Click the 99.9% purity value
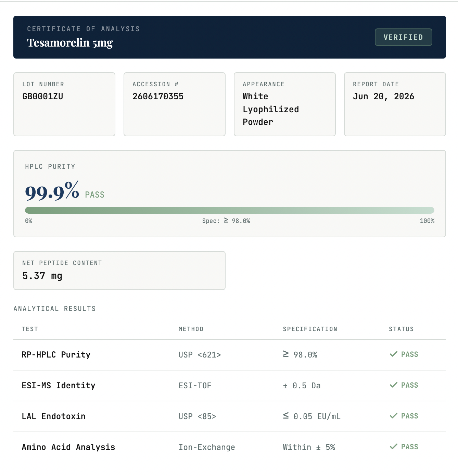This screenshot has width=458, height=476. pos(52,191)
